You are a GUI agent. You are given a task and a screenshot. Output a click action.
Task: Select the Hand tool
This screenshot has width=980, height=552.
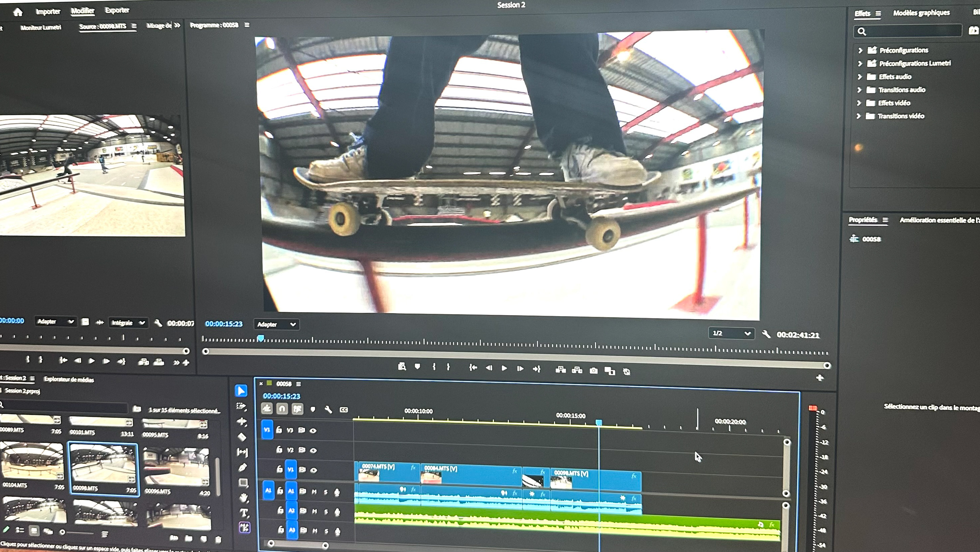tap(243, 498)
